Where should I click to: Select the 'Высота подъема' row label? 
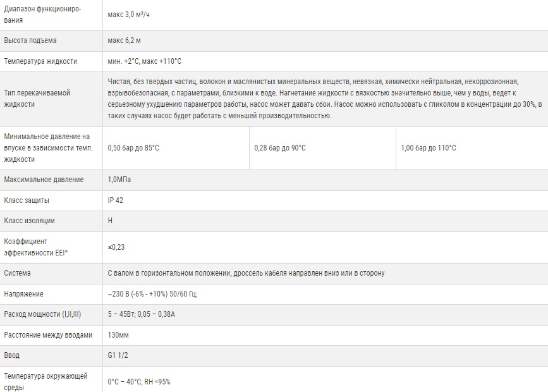30,40
